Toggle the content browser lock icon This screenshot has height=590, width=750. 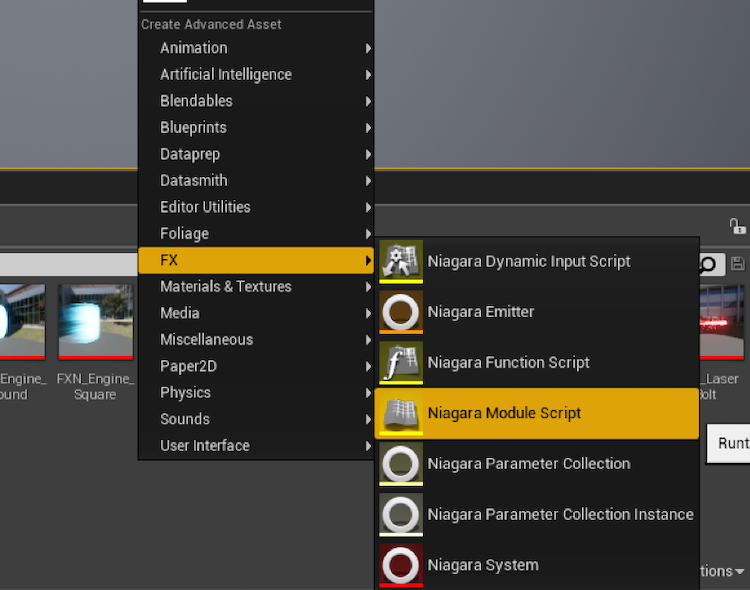tap(737, 226)
